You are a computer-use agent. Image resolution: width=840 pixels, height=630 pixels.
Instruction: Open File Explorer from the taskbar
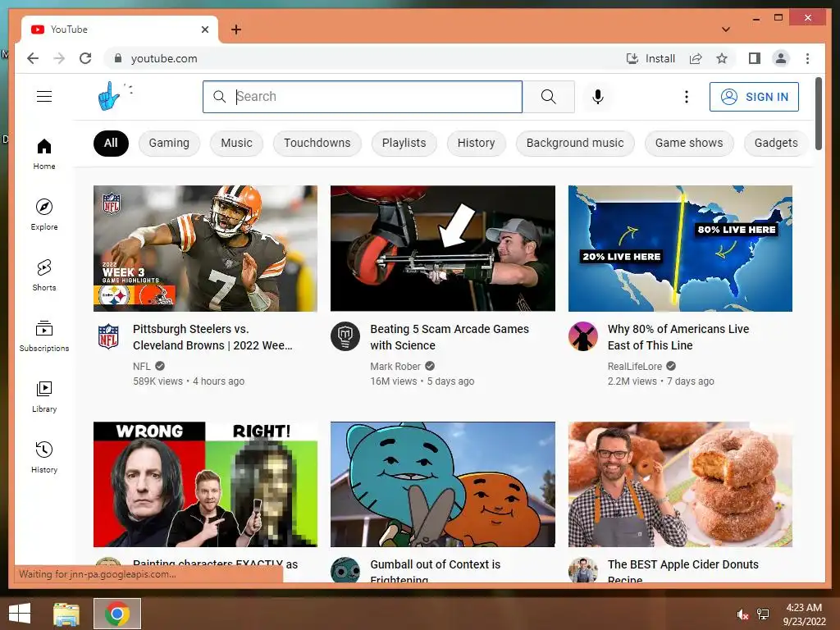click(66, 614)
